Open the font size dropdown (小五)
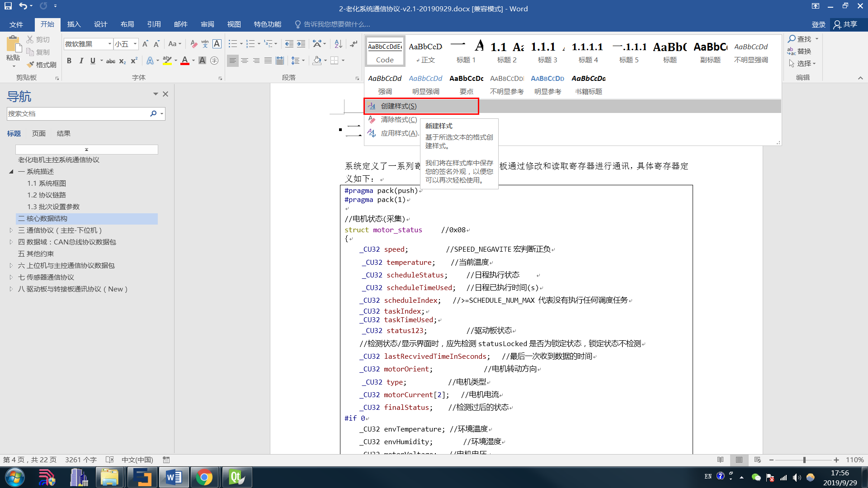The height and width of the screenshot is (488, 868). coord(135,44)
